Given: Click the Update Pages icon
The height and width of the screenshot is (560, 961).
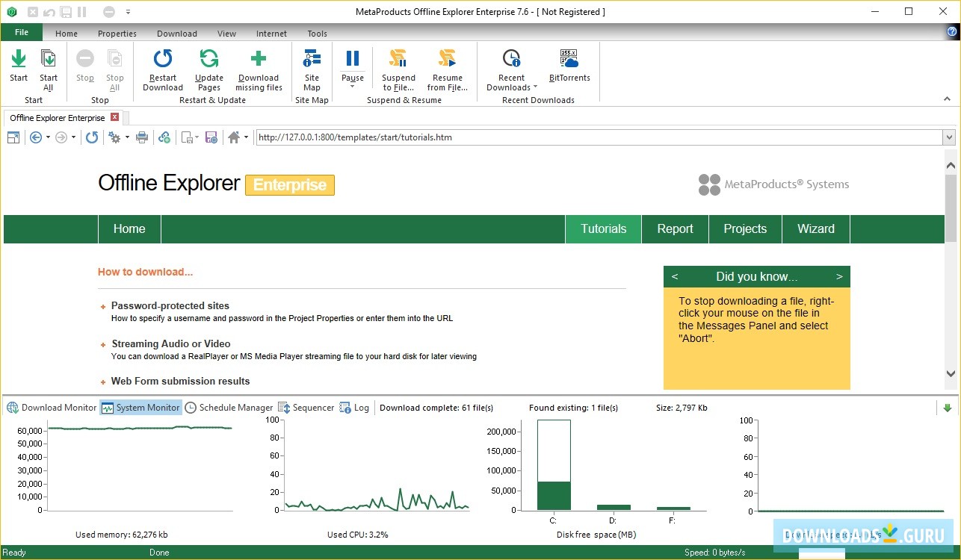Looking at the screenshot, I should pyautogui.click(x=209, y=59).
